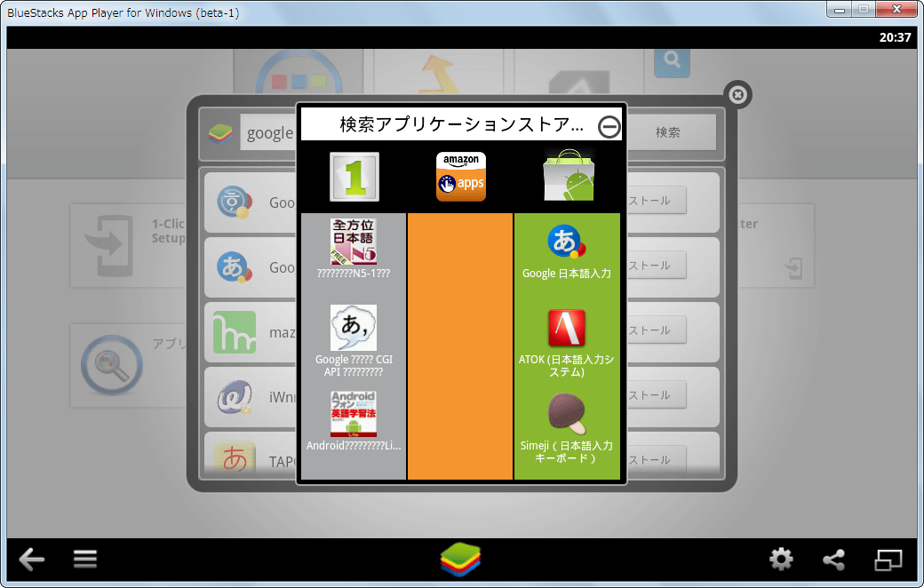
Task: Click install button in TAP row
Action: 657,459
